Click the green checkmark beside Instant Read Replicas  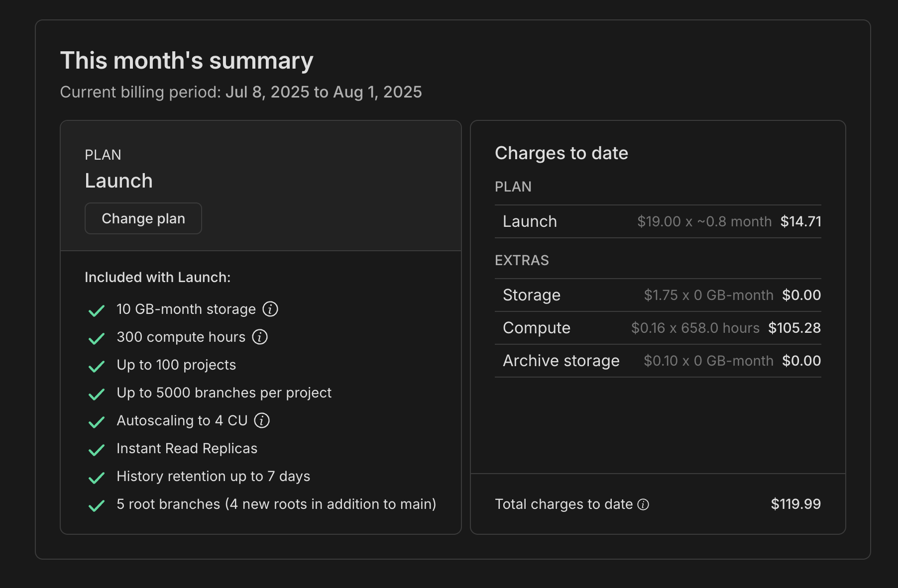click(96, 450)
